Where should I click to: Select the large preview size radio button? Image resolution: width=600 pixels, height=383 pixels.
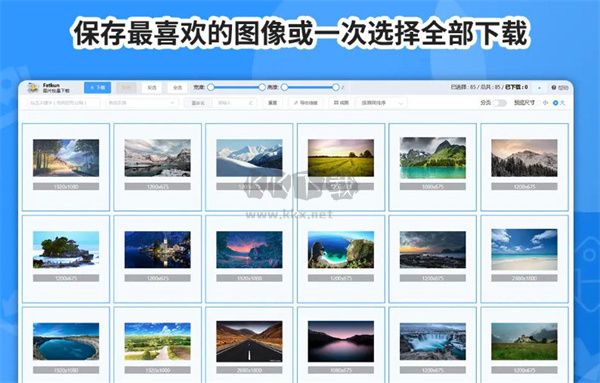tap(556, 103)
